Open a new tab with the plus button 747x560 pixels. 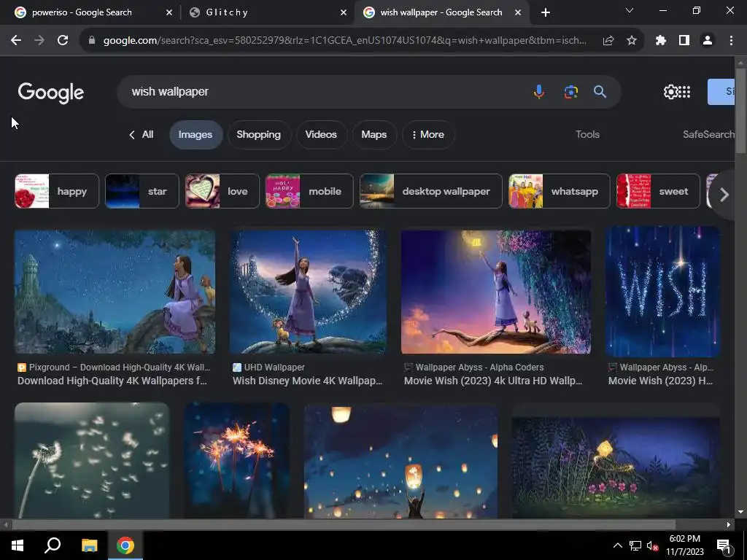(546, 12)
